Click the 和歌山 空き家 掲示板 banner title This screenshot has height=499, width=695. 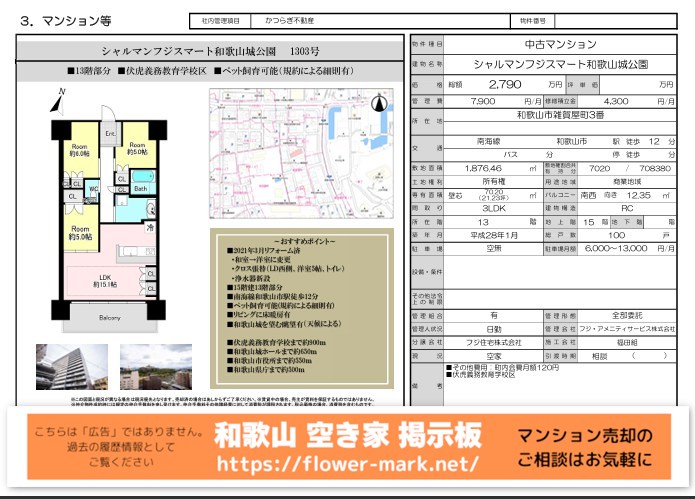pos(348,437)
